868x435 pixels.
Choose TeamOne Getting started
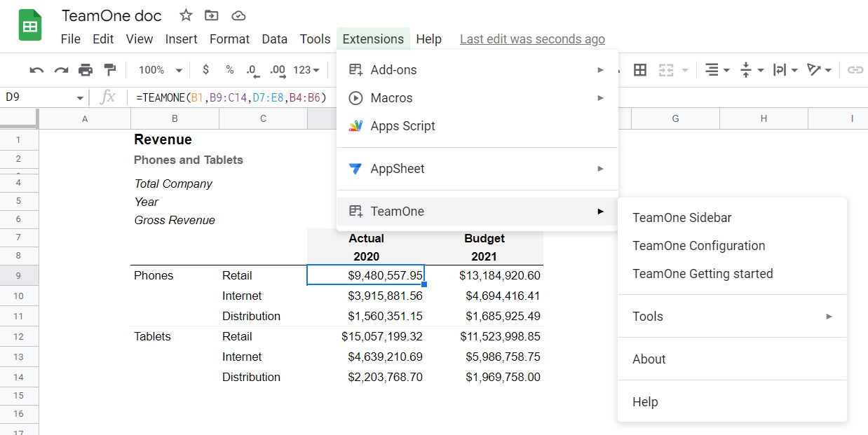732,274
